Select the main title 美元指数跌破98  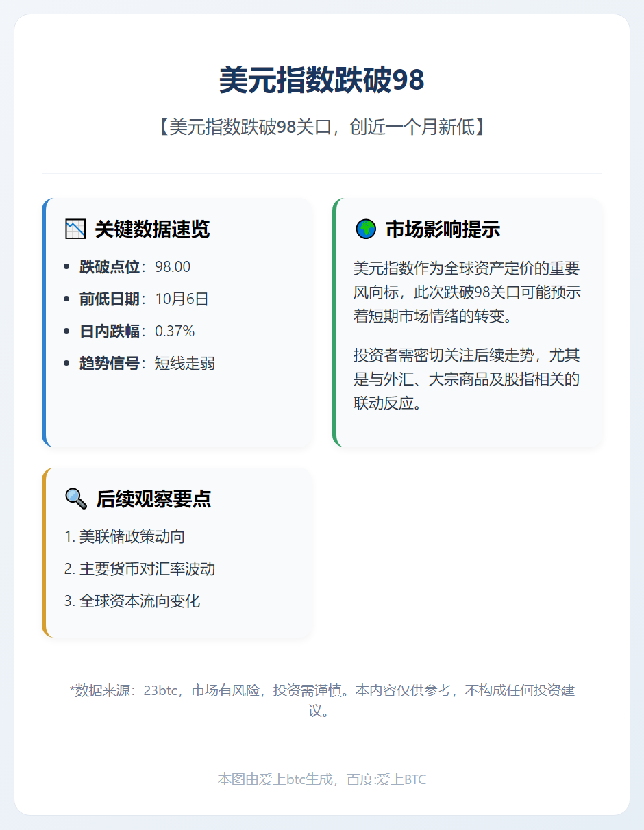(x=322, y=81)
